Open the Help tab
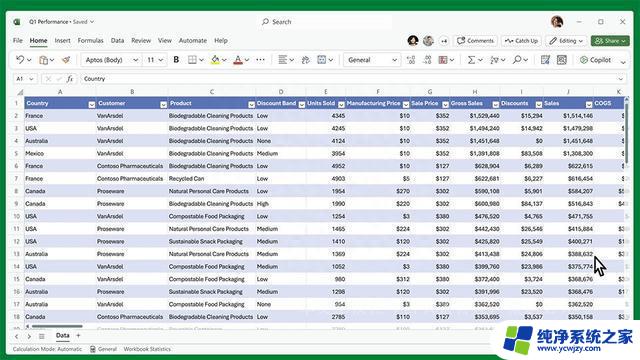The height and width of the screenshot is (360, 640). pyautogui.click(x=221, y=40)
